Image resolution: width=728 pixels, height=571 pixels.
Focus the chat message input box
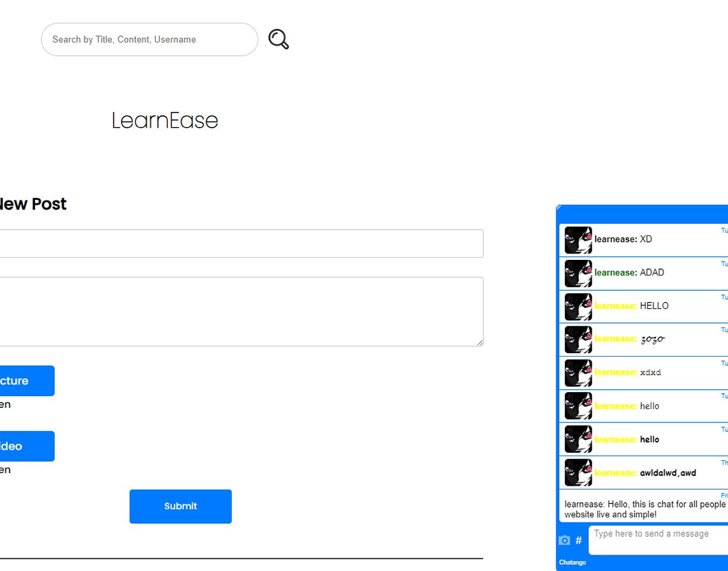pyautogui.click(x=657, y=540)
